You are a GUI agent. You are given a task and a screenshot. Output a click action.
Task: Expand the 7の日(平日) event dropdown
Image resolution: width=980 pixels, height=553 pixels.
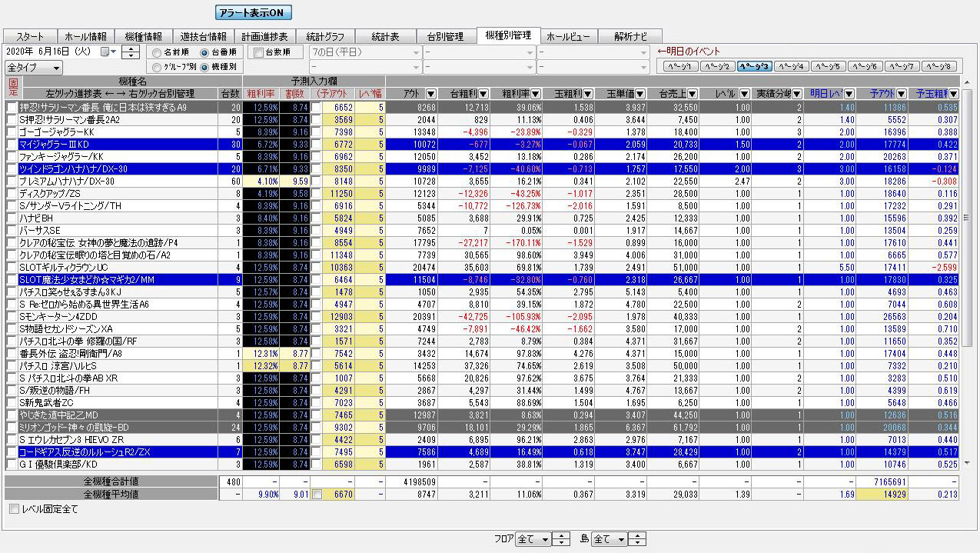[x=417, y=53]
